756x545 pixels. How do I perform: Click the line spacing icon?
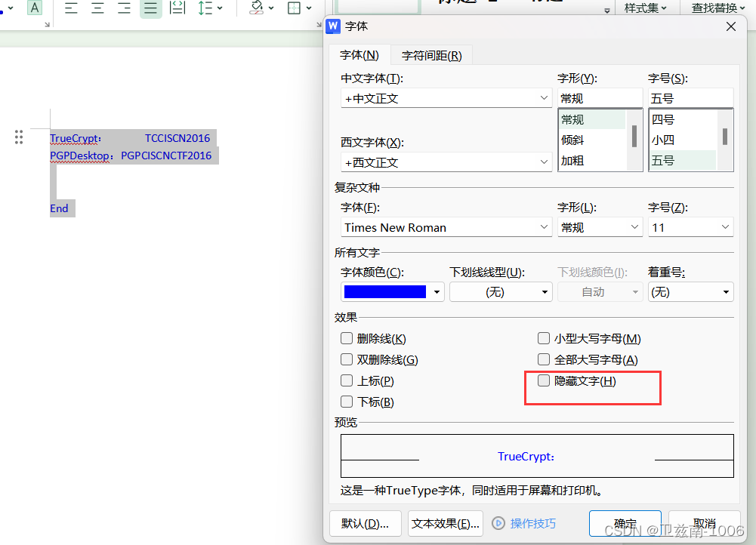point(205,8)
